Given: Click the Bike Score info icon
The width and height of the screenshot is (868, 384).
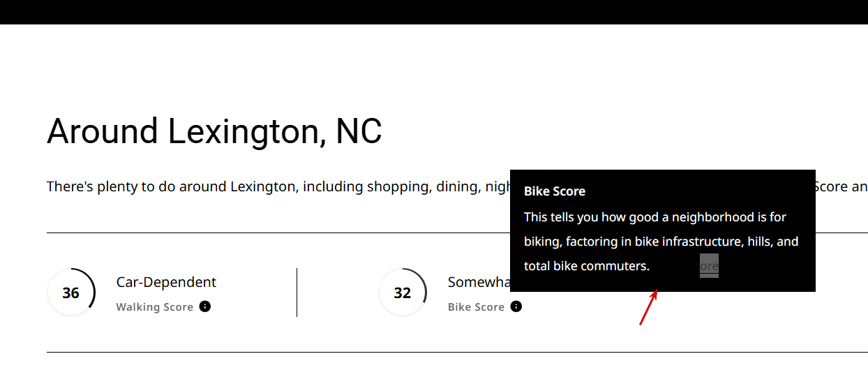Looking at the screenshot, I should [x=516, y=307].
